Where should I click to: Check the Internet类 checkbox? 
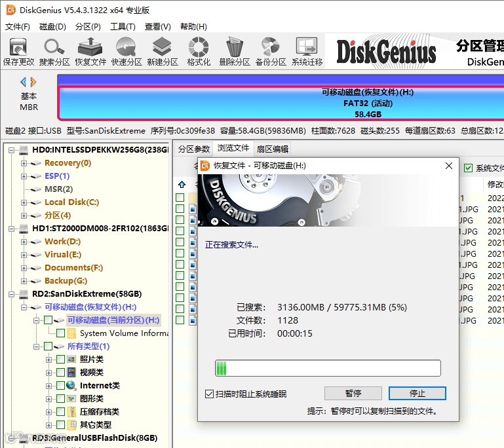(x=61, y=386)
